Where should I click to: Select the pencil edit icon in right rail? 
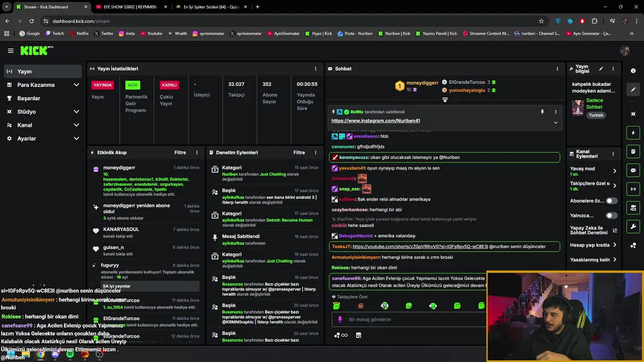633,89
